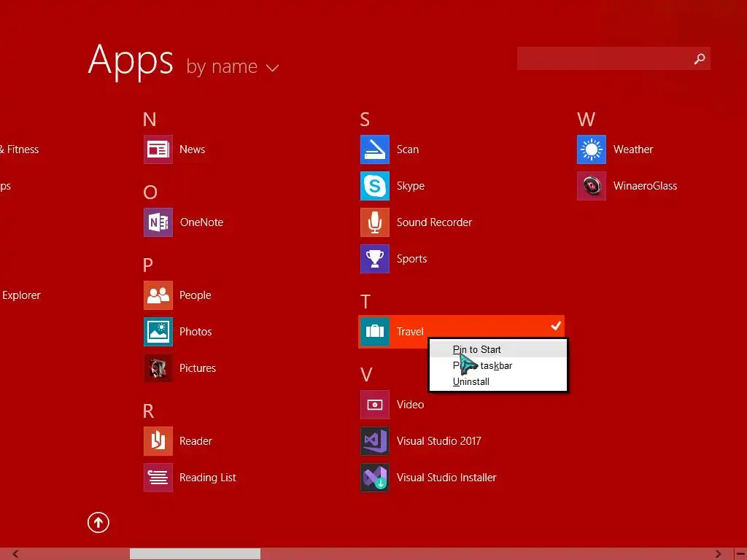Launch the WinaeroGlass app icon

592,186
